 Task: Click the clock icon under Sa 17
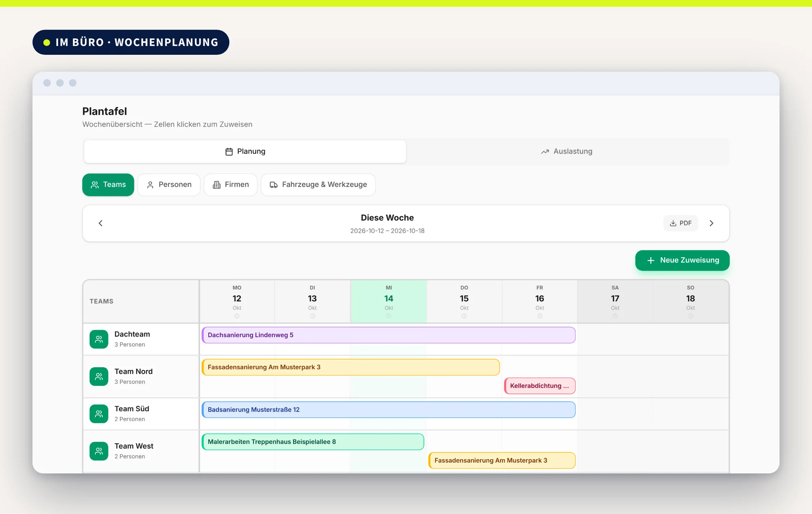615,316
